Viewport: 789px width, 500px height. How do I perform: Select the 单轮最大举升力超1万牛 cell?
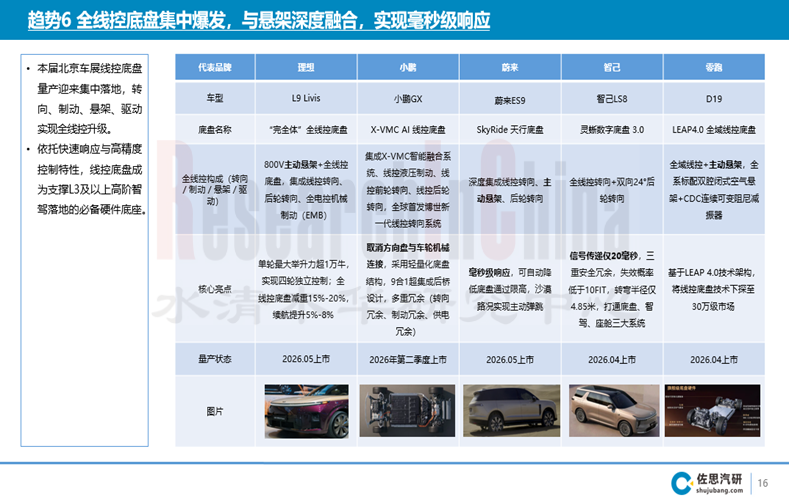click(306, 289)
